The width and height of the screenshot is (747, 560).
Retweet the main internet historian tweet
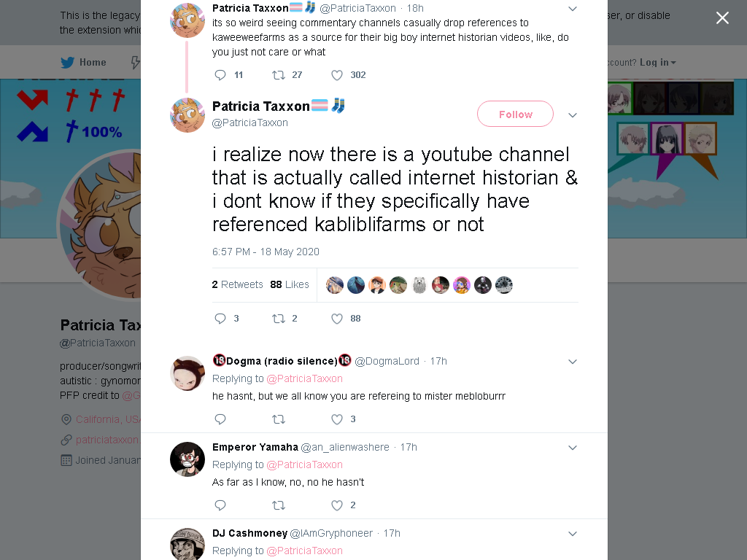pyautogui.click(x=279, y=319)
